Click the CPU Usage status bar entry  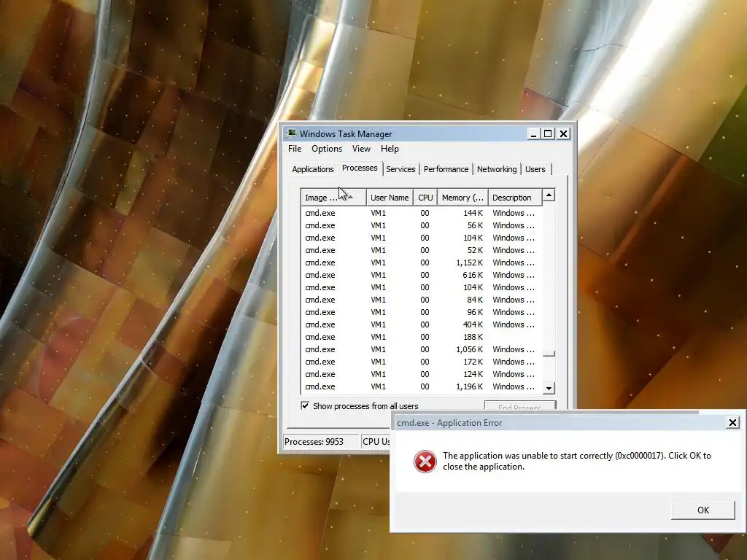pyautogui.click(x=376, y=441)
